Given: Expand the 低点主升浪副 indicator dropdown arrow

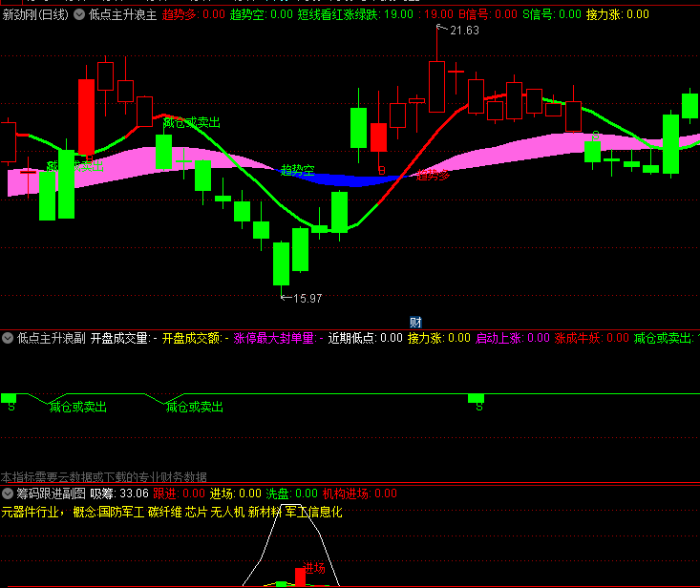Looking at the screenshot, I should (x=8, y=338).
